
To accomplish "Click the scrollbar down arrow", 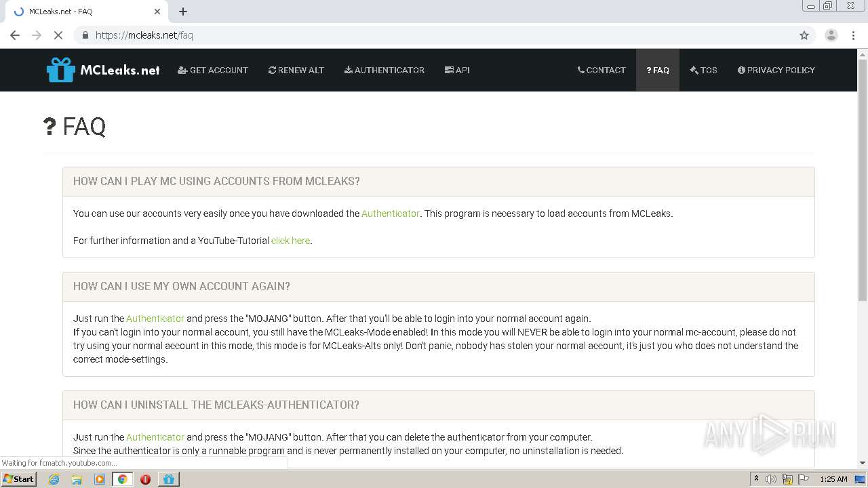I will pyautogui.click(x=863, y=463).
